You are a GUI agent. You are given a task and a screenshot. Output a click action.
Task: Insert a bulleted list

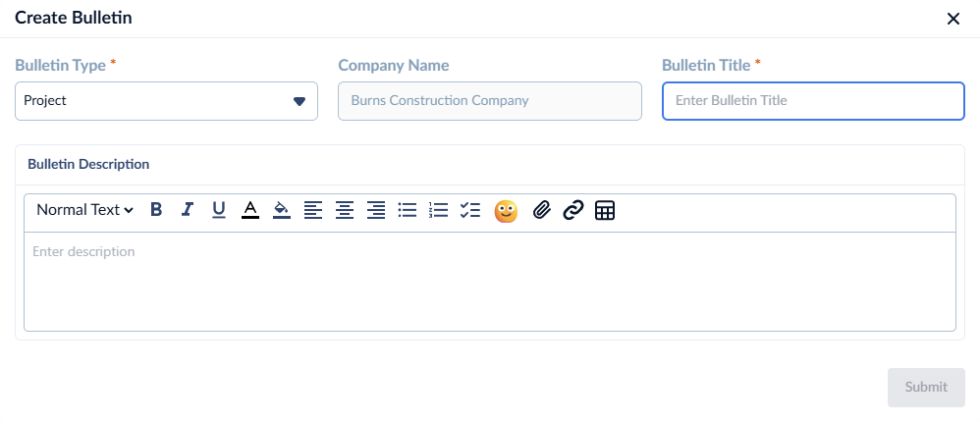tap(408, 210)
